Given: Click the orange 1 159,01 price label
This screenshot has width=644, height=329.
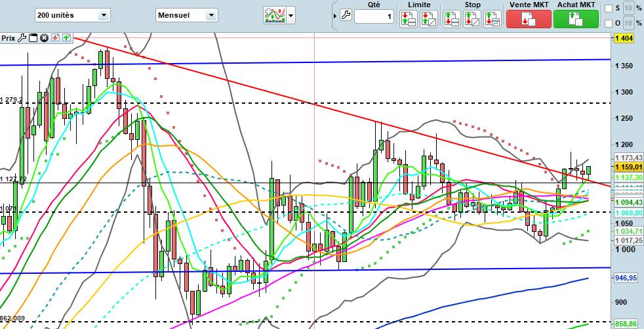Looking at the screenshot, I should tap(628, 167).
